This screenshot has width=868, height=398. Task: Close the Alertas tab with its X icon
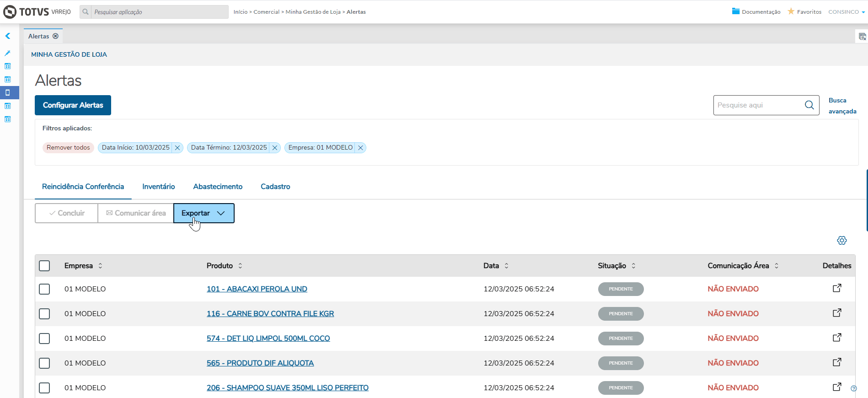pos(56,36)
